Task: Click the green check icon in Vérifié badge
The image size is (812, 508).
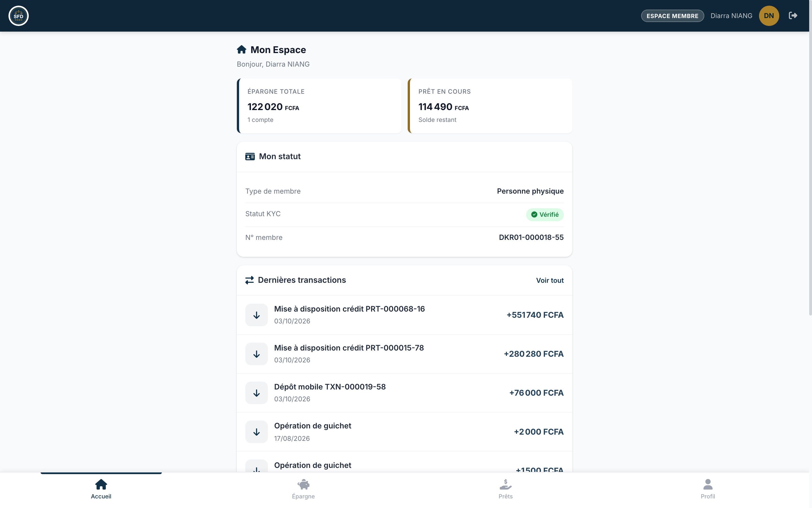Action: (534, 215)
